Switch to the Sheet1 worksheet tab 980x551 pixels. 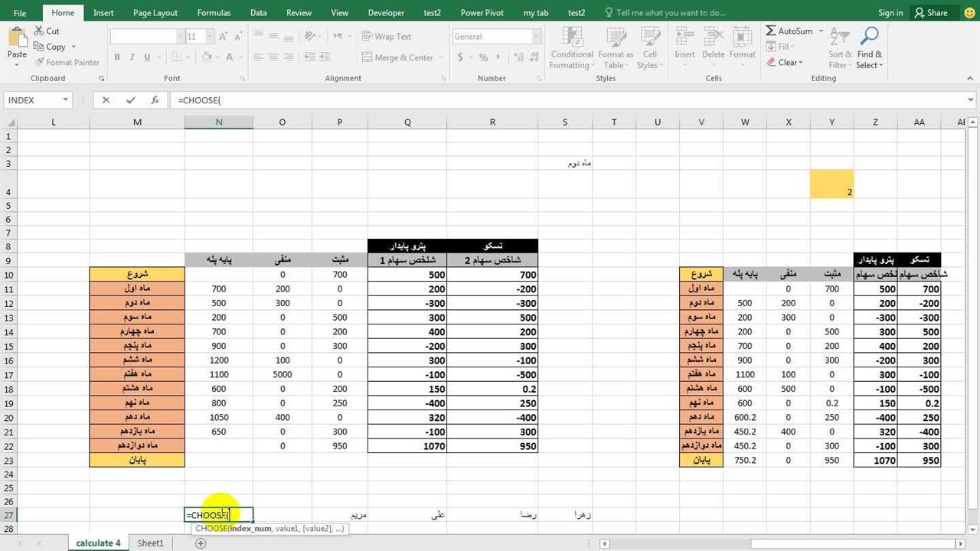(x=150, y=543)
